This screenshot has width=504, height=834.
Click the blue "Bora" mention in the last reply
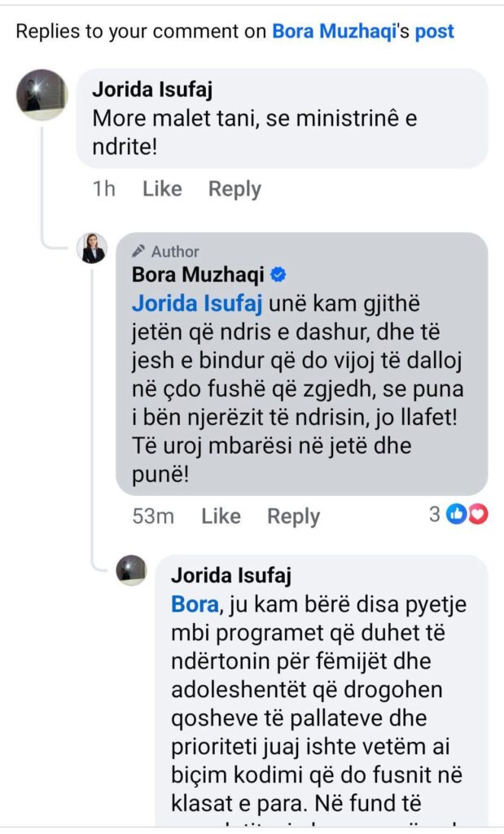195,606
